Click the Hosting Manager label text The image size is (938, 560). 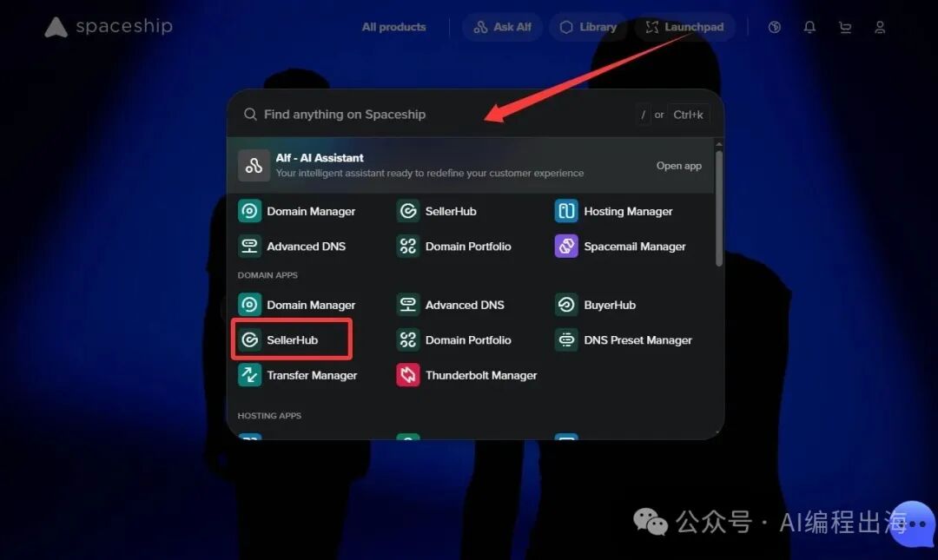click(x=628, y=211)
